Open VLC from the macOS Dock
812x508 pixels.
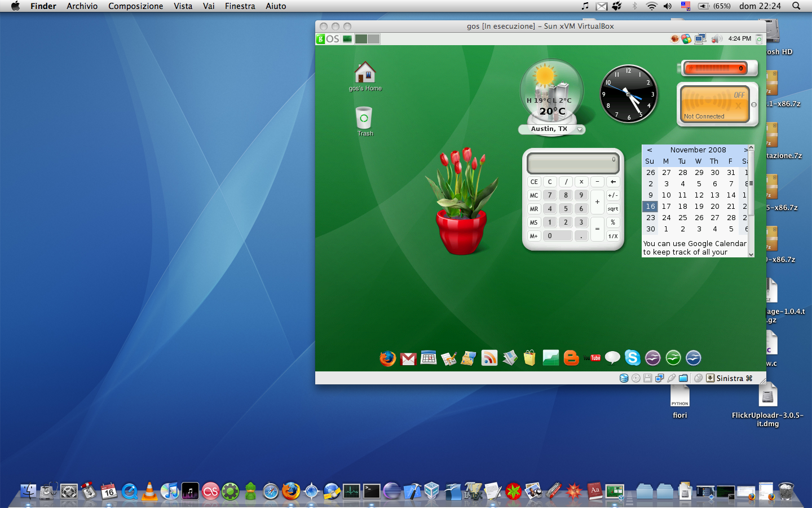tap(149, 491)
